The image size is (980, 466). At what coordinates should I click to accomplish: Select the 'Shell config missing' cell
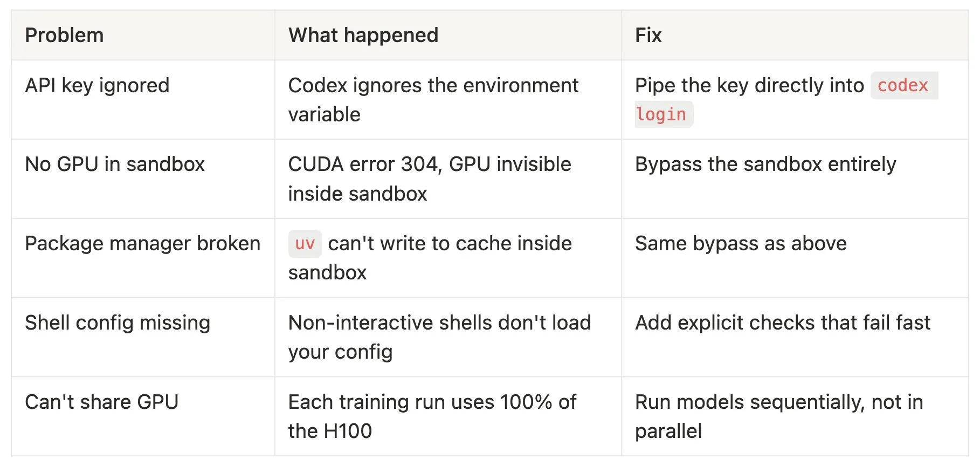coord(118,323)
